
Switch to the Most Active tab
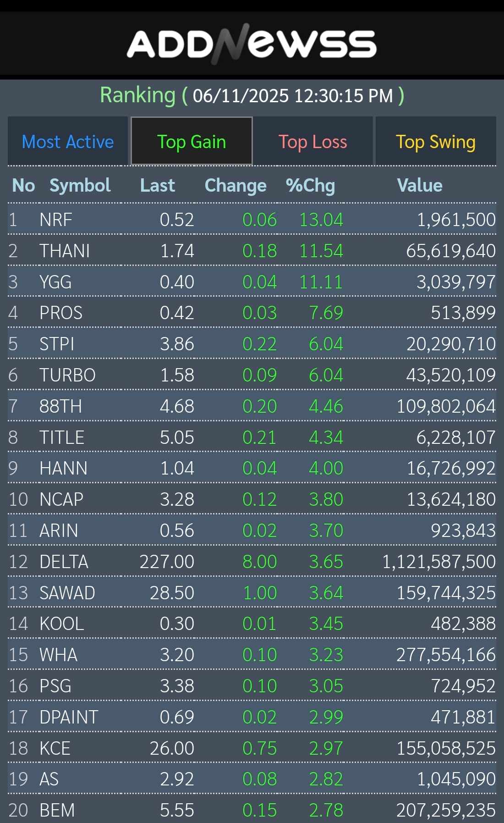68,142
